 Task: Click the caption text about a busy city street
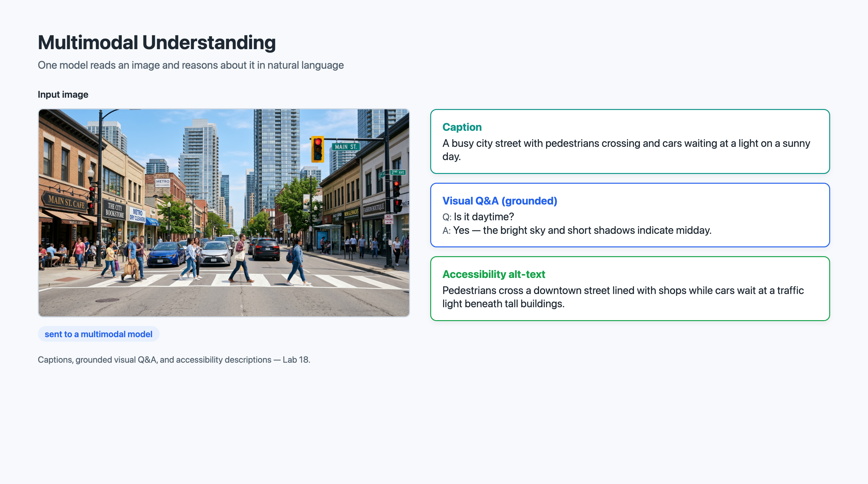(626, 150)
